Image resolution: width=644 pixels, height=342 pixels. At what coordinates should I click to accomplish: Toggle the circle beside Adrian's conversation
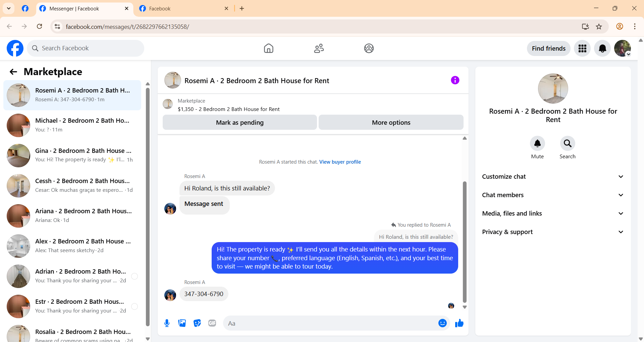point(135,276)
